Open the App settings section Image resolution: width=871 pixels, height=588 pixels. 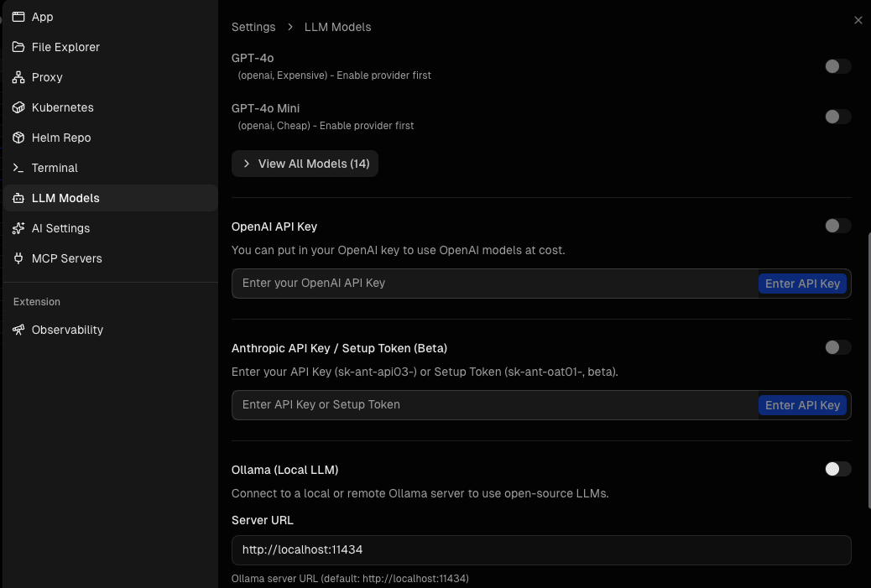click(111, 17)
